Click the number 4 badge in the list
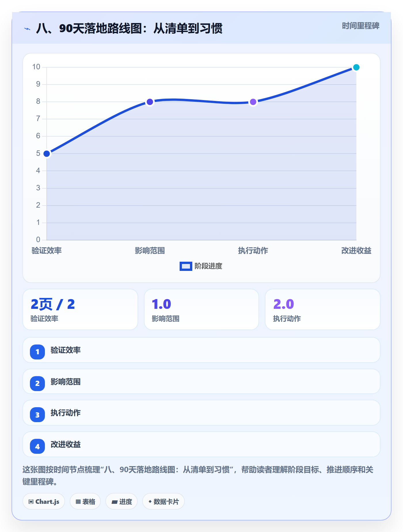Screen dimensions: 403x532 pyautogui.click(x=37, y=446)
